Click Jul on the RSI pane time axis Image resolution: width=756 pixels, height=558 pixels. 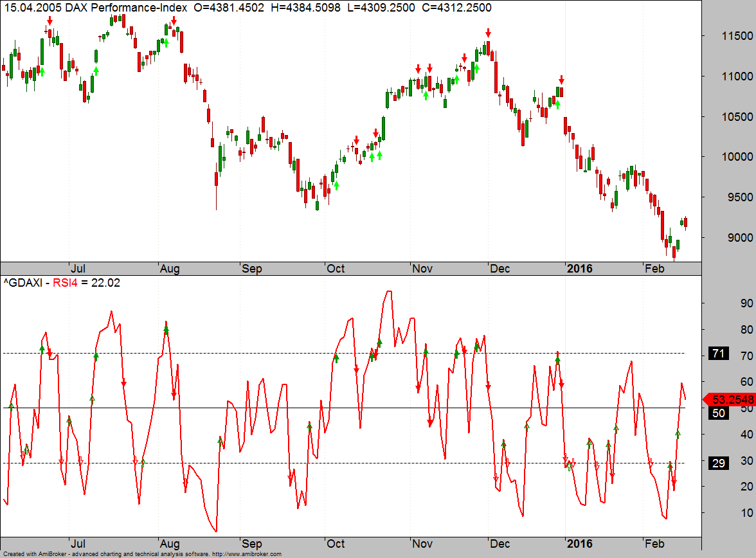[78, 543]
